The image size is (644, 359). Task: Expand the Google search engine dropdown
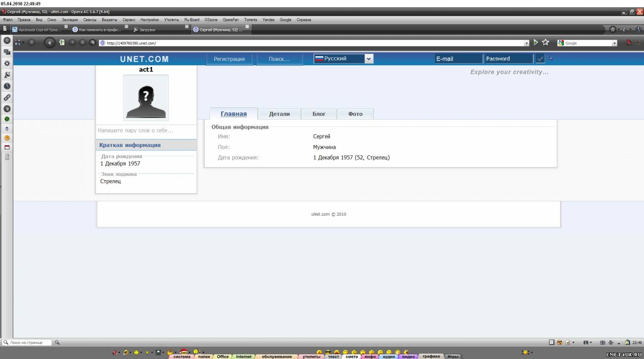click(614, 43)
